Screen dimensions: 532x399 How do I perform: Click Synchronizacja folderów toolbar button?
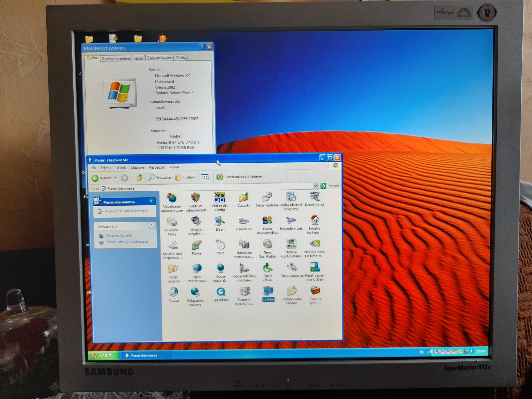(x=239, y=177)
